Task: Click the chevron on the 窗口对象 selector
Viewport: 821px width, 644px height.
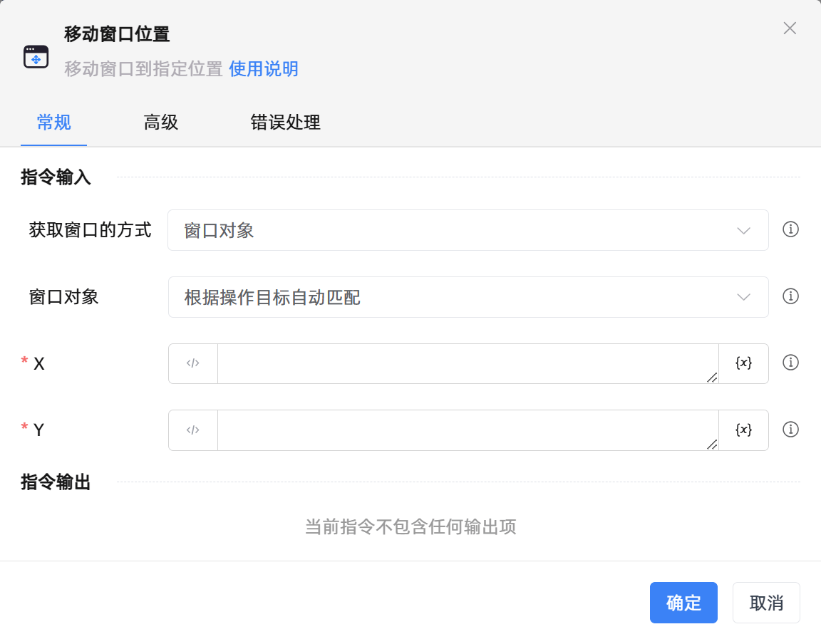Action: tap(744, 297)
